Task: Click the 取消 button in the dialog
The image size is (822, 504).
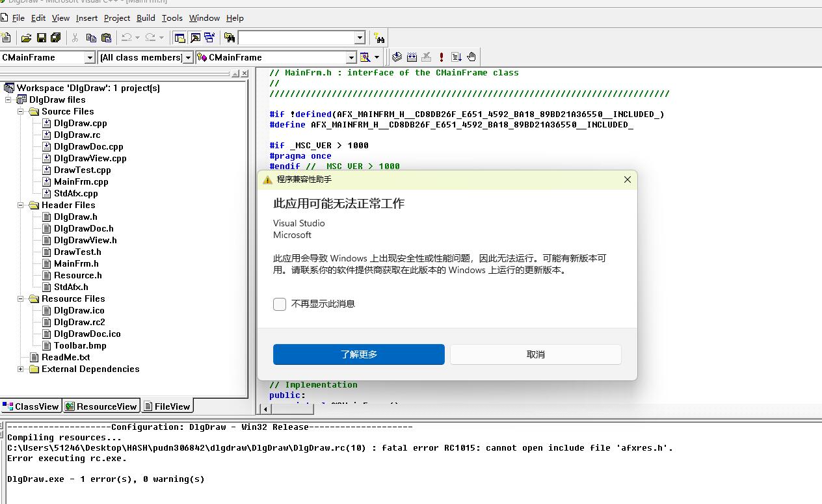Action: pos(536,354)
